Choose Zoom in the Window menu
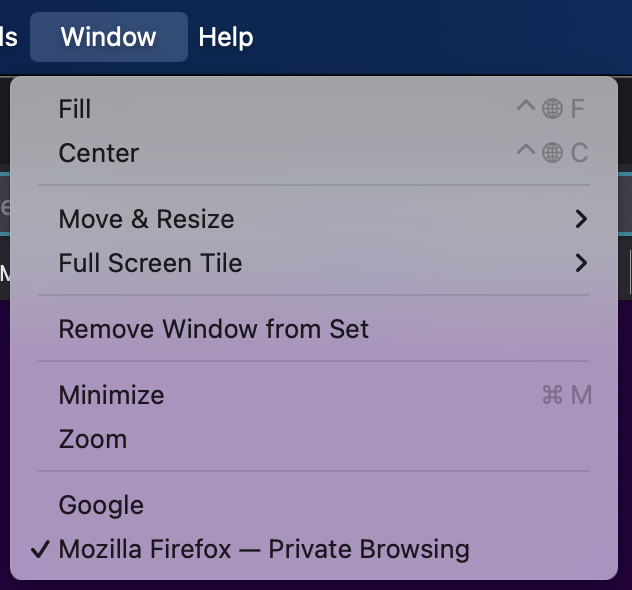632x590 pixels. pyautogui.click(x=314, y=439)
